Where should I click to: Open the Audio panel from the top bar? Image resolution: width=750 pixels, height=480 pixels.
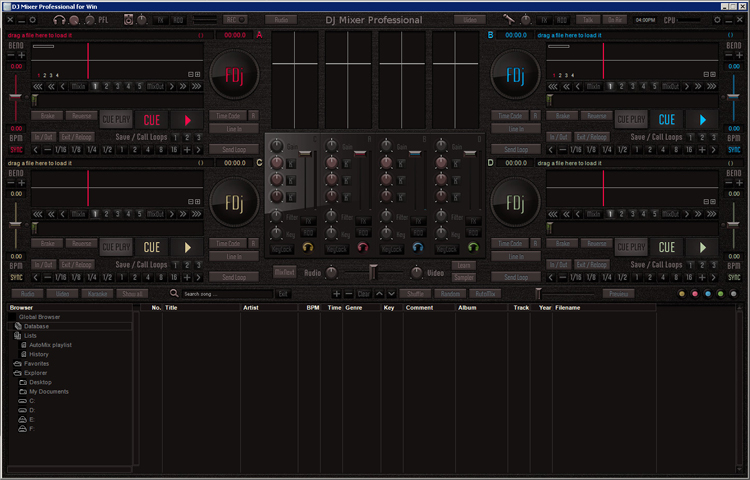point(281,20)
